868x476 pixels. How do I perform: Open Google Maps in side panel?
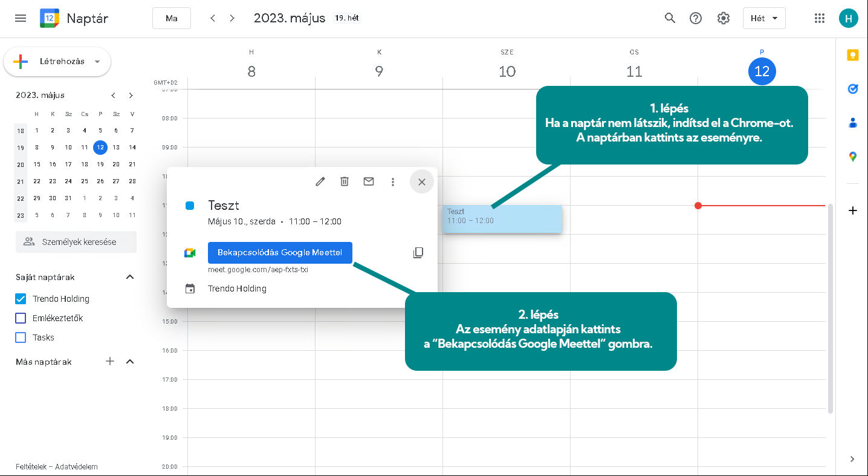(x=852, y=157)
